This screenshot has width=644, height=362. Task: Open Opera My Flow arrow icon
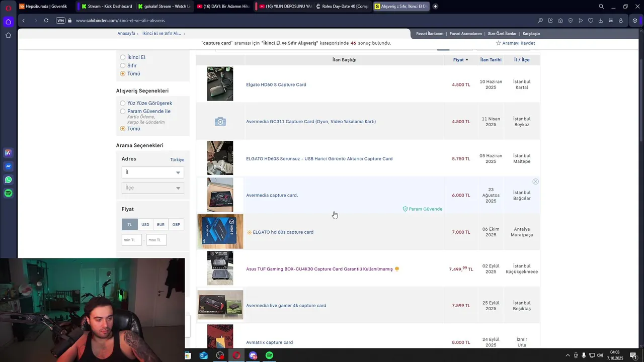tap(581, 21)
